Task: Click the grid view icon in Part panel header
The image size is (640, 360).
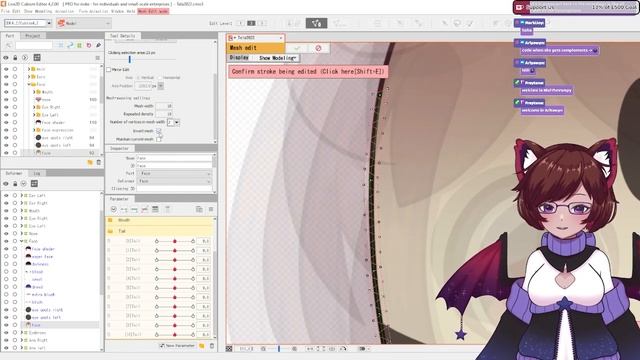Action: point(37,58)
